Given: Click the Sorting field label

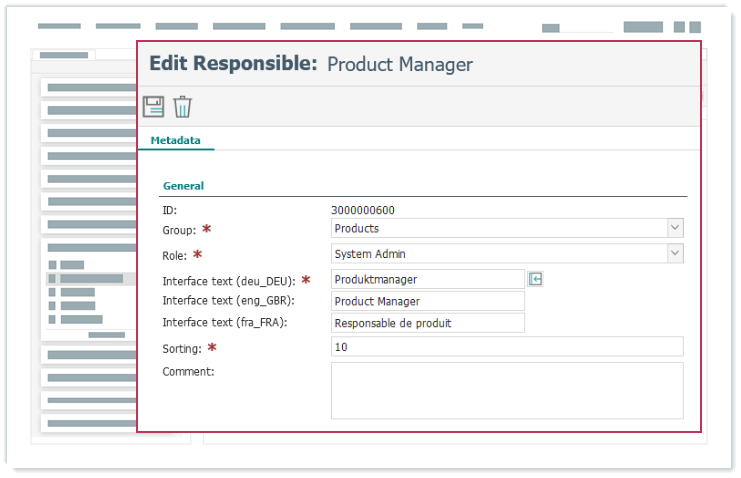Looking at the screenshot, I should (182, 348).
